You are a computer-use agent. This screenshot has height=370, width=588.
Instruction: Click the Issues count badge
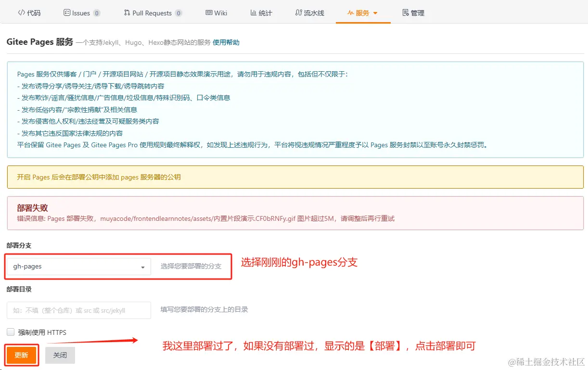point(97,13)
